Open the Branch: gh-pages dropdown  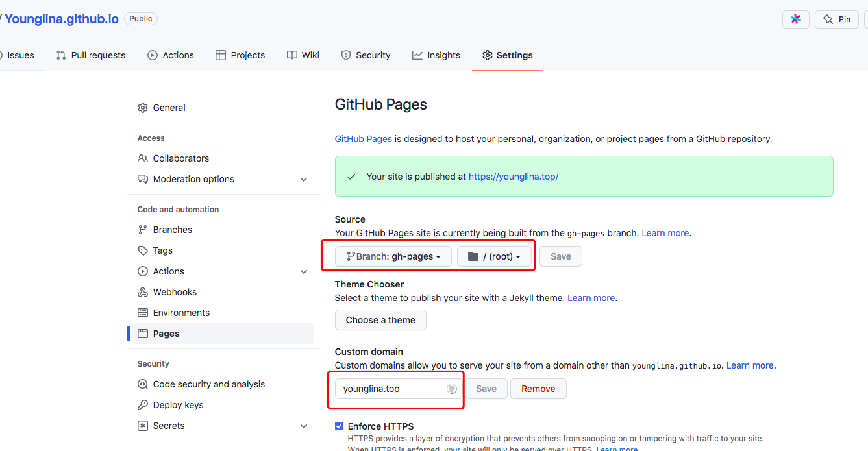(x=393, y=256)
